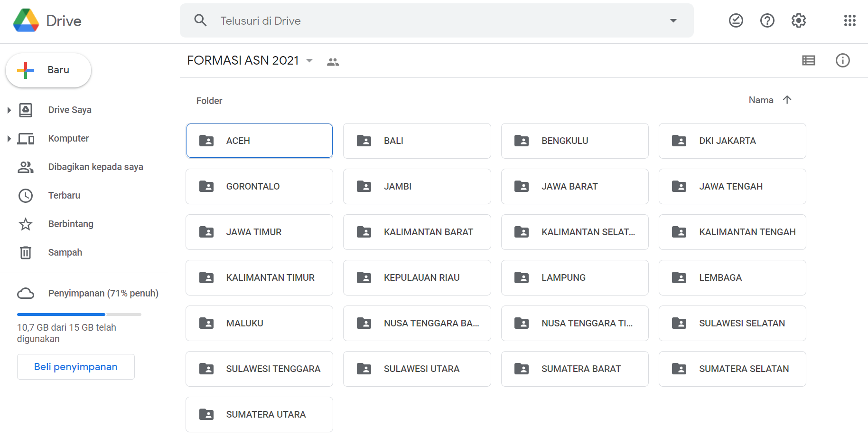Open the Terbaru section
The width and height of the screenshot is (868, 439).
[65, 195]
